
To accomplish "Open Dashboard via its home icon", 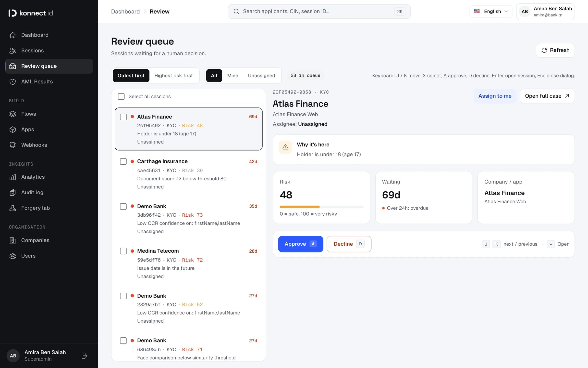I will pos(13,35).
